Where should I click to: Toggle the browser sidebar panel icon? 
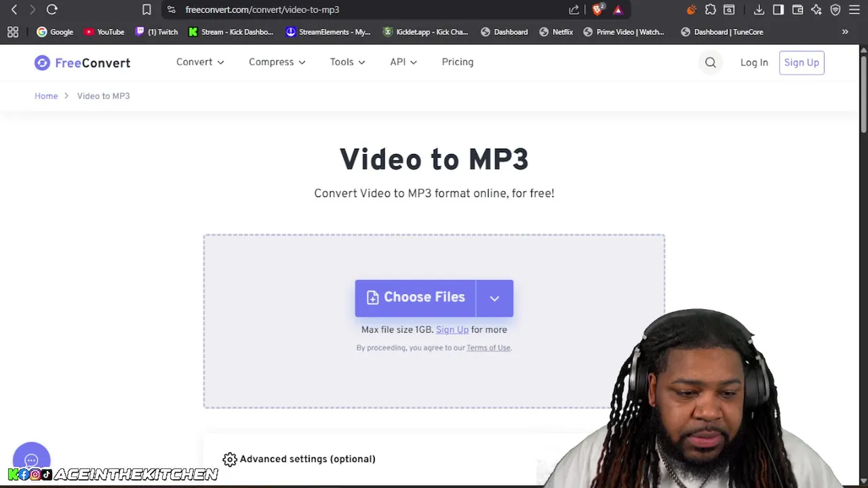(x=778, y=9)
